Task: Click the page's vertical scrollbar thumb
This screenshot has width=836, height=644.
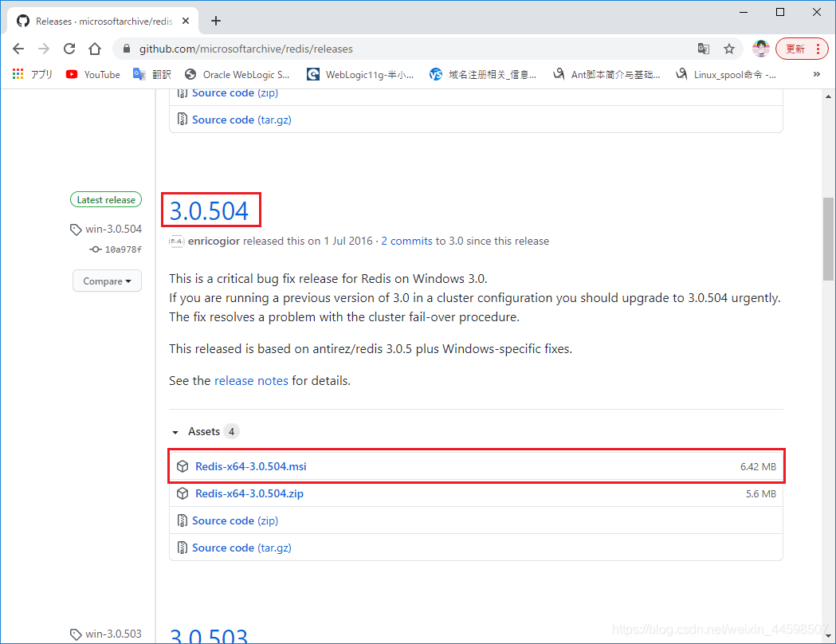Action: click(x=828, y=238)
